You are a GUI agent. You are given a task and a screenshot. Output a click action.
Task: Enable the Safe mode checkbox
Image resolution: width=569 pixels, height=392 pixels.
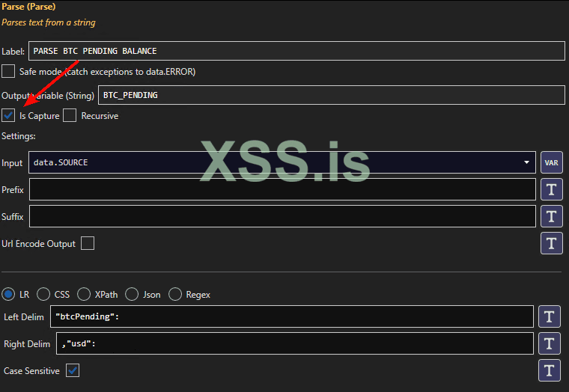[x=8, y=71]
